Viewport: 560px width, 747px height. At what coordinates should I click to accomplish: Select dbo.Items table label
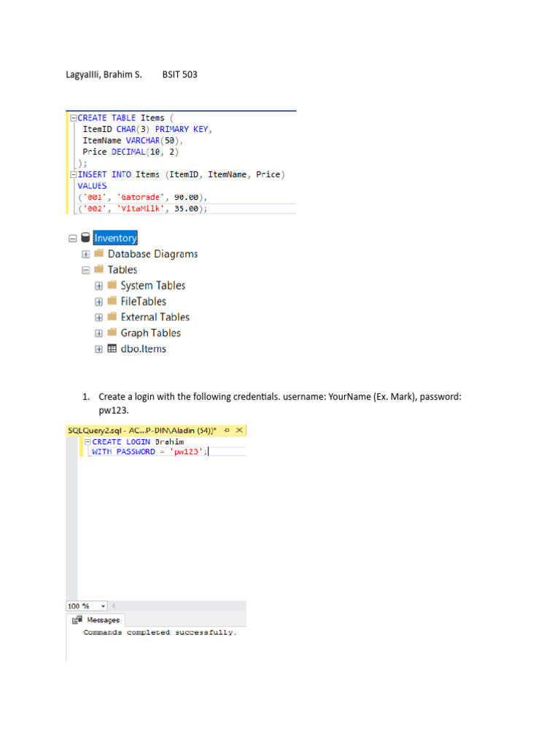pos(144,349)
